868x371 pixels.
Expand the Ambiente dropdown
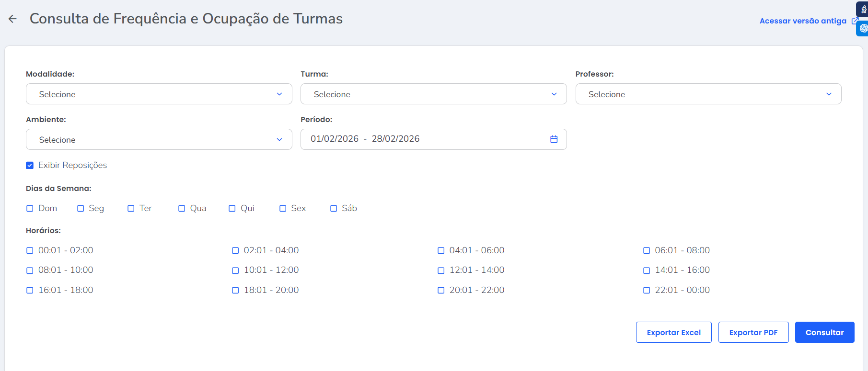[159, 140]
